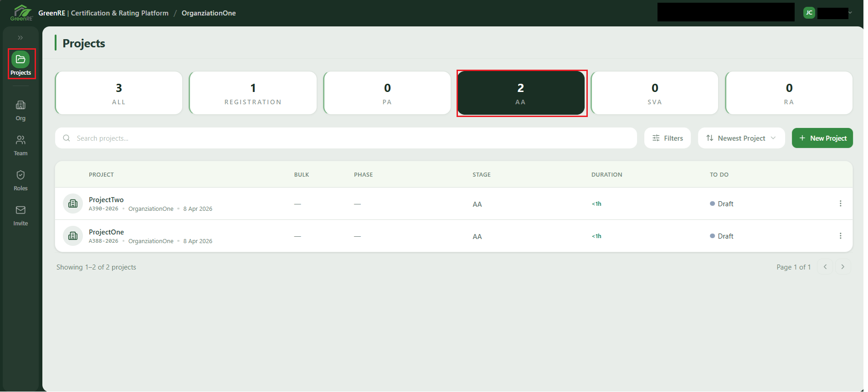Click the building icon for ProjectOne

pos(73,236)
